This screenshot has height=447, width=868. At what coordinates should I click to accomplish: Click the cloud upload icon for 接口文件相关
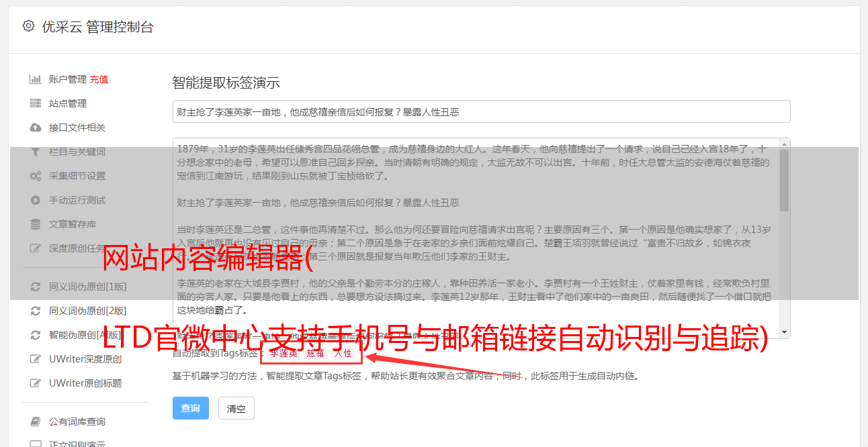point(36,128)
